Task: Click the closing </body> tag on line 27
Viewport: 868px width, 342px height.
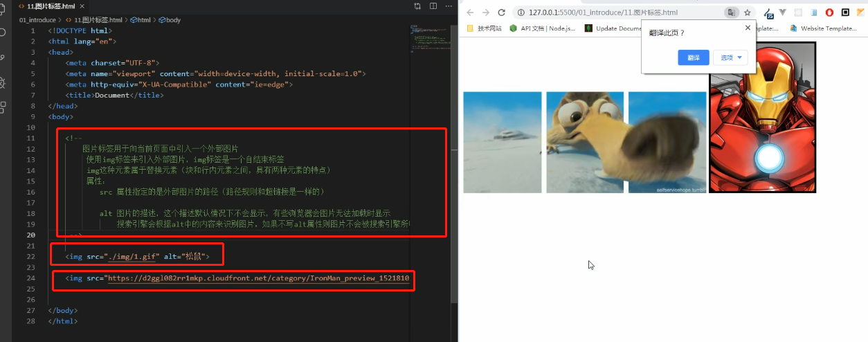Action: (63, 311)
